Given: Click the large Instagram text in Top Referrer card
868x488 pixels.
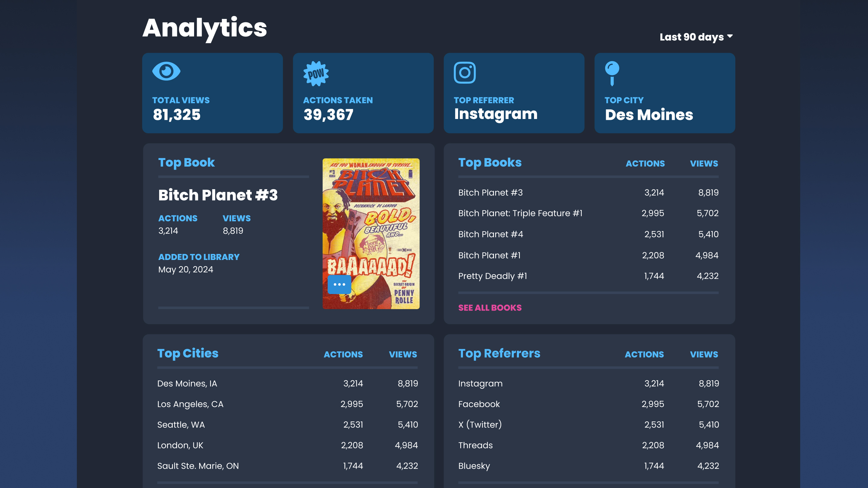Looking at the screenshot, I should point(496,114).
